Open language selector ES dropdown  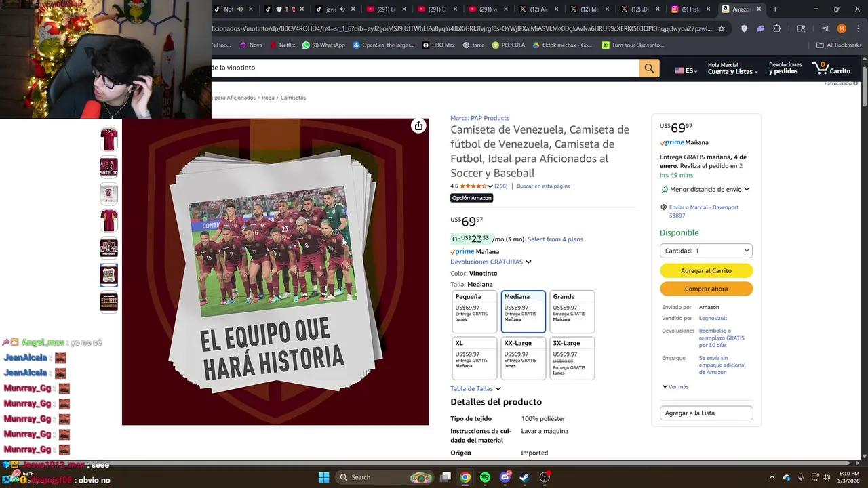[x=686, y=70]
